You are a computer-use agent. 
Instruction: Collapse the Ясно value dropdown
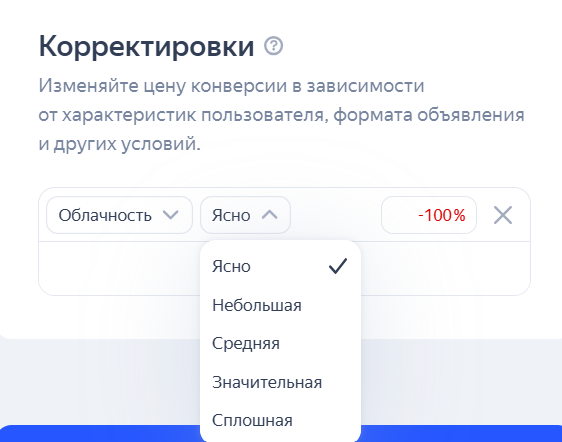pyautogui.click(x=245, y=215)
